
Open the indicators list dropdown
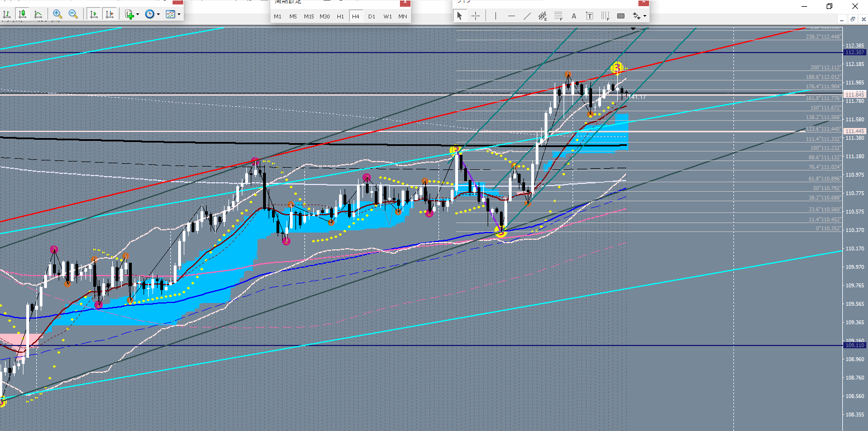pos(137,14)
